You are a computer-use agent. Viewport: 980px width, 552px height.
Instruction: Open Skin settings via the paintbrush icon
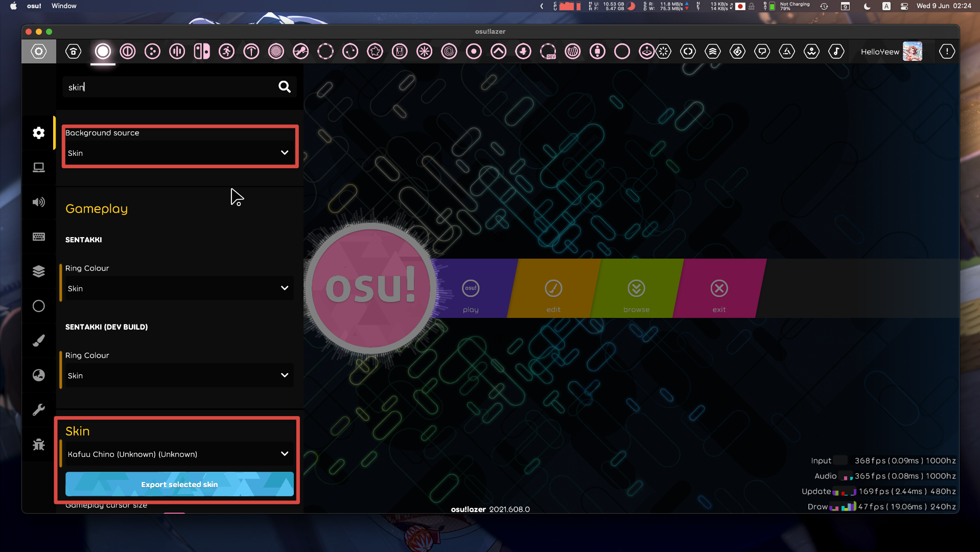click(x=39, y=340)
